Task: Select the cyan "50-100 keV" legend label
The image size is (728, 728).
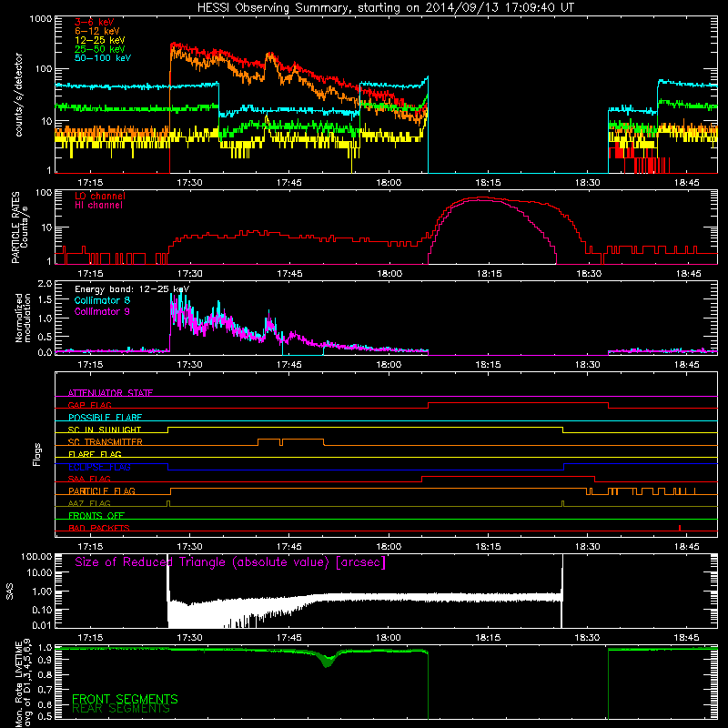Action: click(103, 58)
